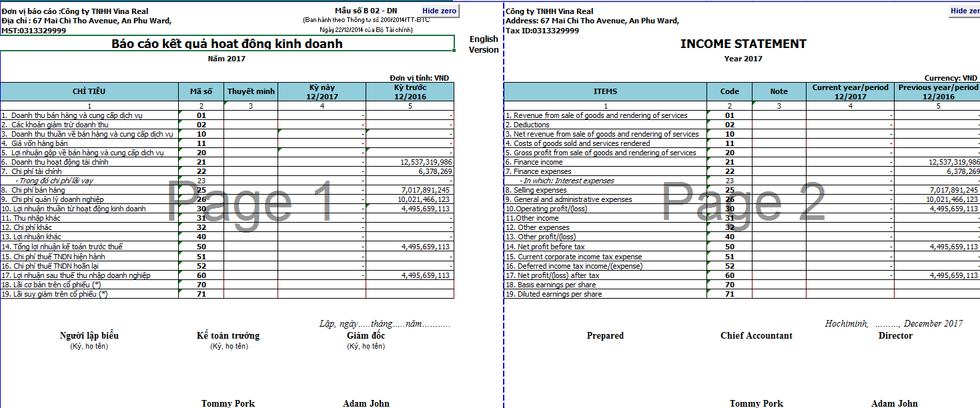Click the "Kế toán trưởng" signature label
This screenshot has width=980, height=408.
[x=228, y=336]
